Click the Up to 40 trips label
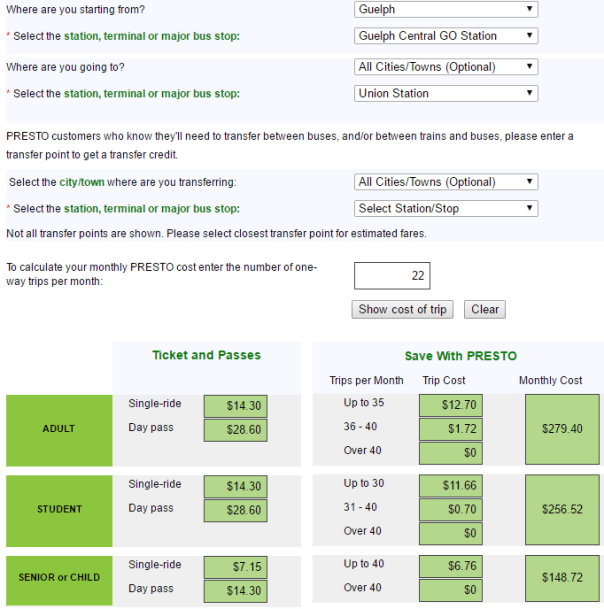The height and width of the screenshot is (609, 604). click(364, 564)
